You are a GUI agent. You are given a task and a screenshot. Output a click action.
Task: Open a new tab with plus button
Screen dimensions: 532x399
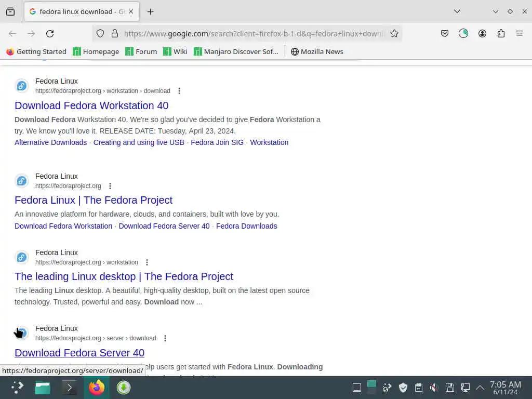(x=150, y=12)
